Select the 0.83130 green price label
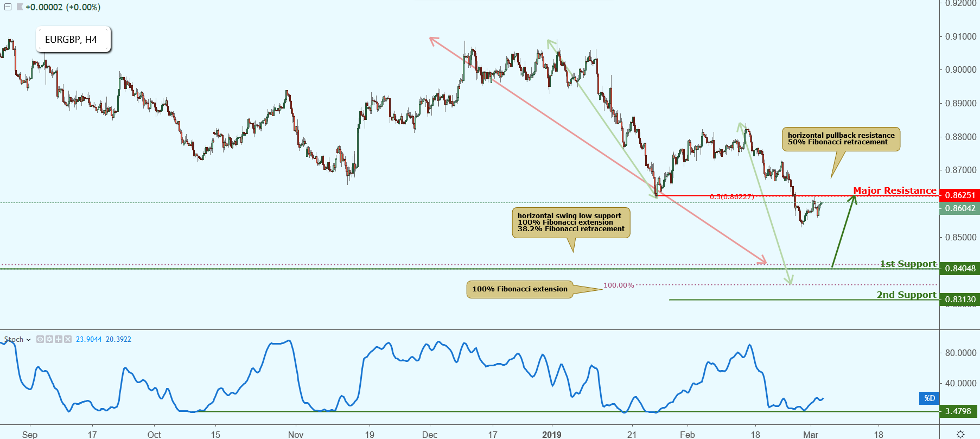Screen dimensions: 980x439 tap(959, 300)
